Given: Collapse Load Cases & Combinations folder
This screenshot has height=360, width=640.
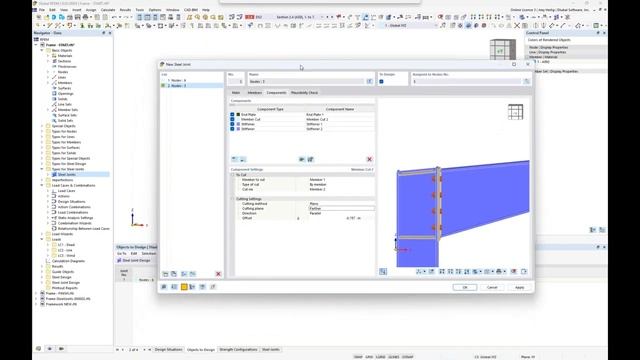Looking at the screenshot, I should pos(42,185).
